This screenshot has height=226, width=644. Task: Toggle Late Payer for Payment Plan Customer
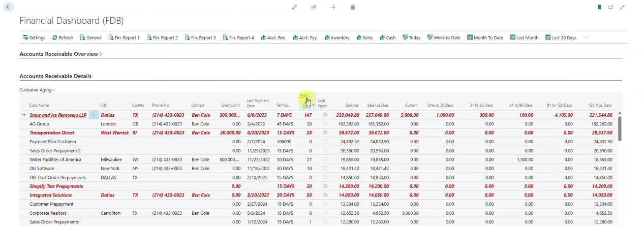[x=325, y=142]
